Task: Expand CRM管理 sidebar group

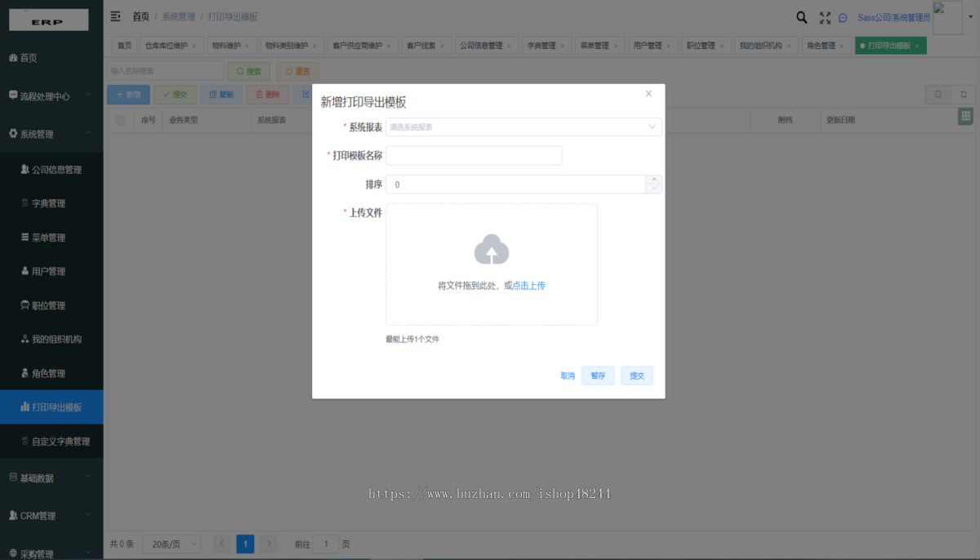Action: point(51,516)
